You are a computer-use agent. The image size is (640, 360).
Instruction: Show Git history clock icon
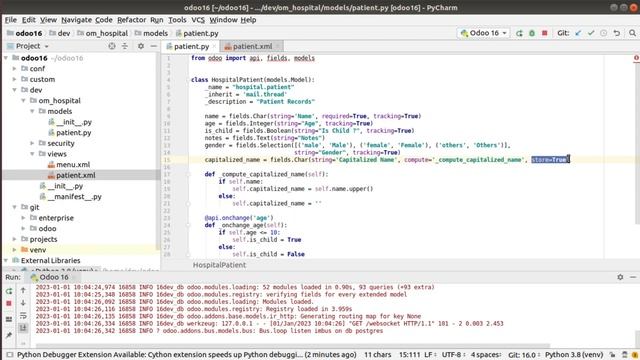point(603,33)
